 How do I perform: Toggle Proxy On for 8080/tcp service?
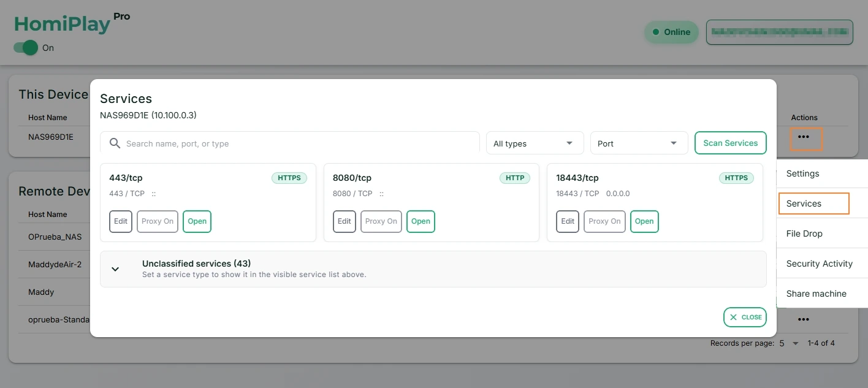tap(381, 221)
